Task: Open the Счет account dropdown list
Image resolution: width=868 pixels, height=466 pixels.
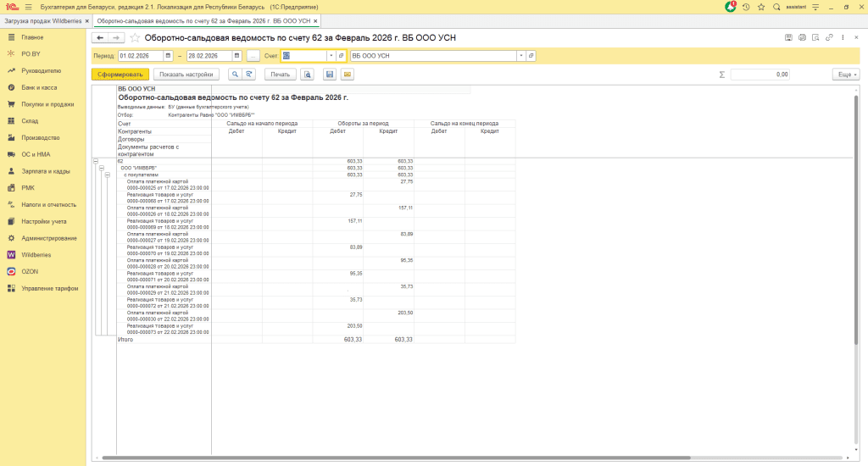Action: click(x=330, y=56)
